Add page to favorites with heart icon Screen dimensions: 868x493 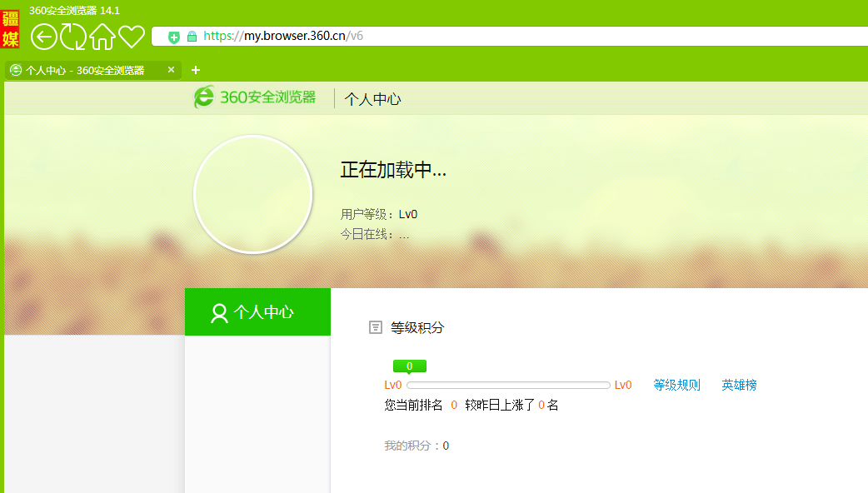pyautogui.click(x=132, y=37)
